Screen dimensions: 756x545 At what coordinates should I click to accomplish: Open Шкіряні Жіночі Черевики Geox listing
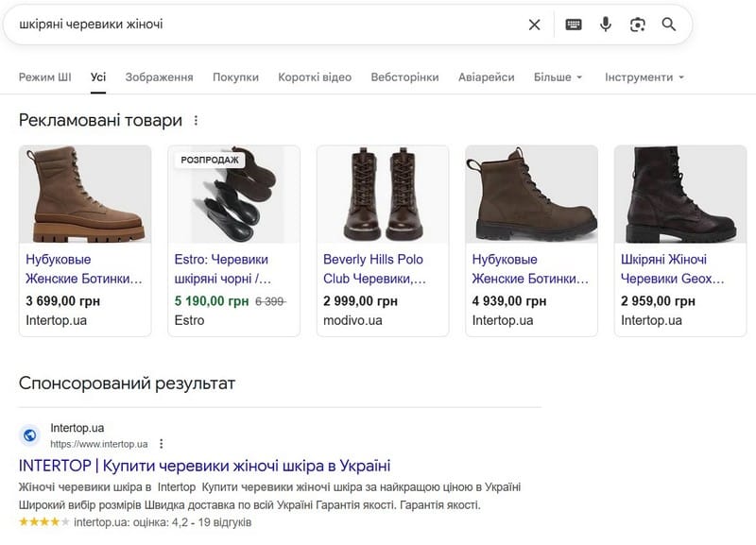tap(672, 268)
